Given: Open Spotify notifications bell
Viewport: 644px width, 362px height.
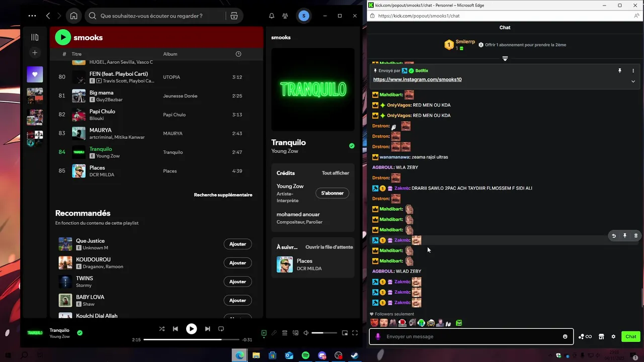Looking at the screenshot, I should tap(272, 16).
